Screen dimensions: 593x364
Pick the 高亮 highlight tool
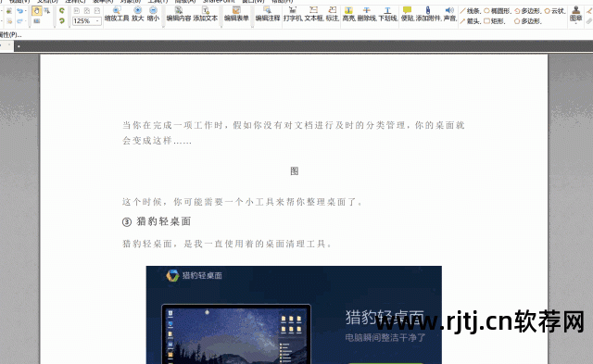tap(348, 14)
